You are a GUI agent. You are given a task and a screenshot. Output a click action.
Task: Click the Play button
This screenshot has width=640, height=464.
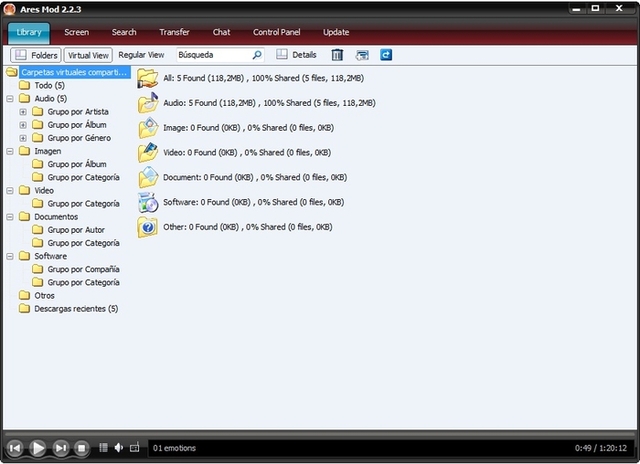[x=38, y=448]
